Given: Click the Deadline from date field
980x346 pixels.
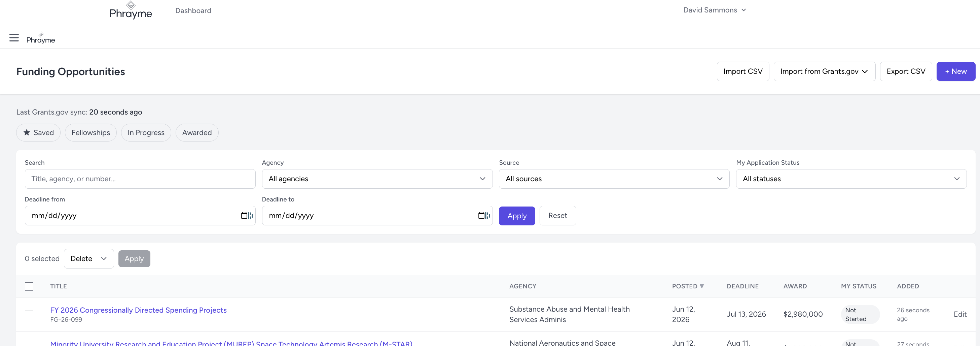Looking at the screenshot, I should point(140,216).
